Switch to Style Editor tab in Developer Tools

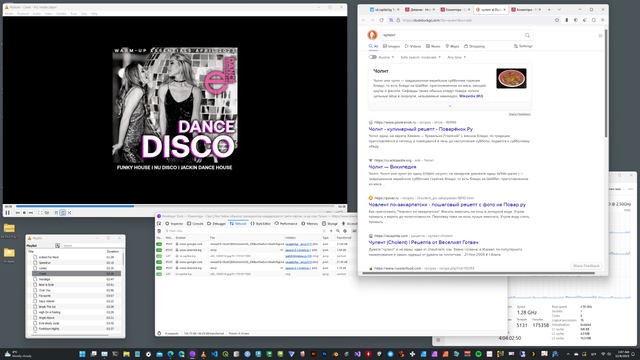[260, 224]
